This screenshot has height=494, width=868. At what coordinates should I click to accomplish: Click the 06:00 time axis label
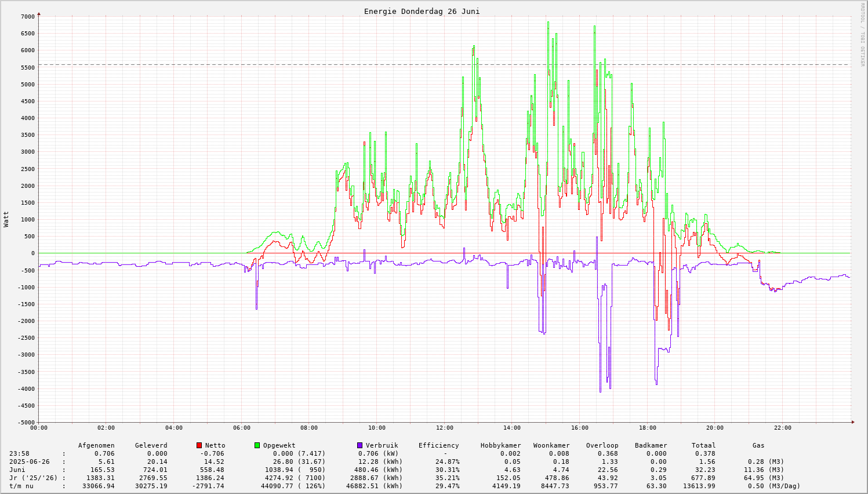click(241, 428)
